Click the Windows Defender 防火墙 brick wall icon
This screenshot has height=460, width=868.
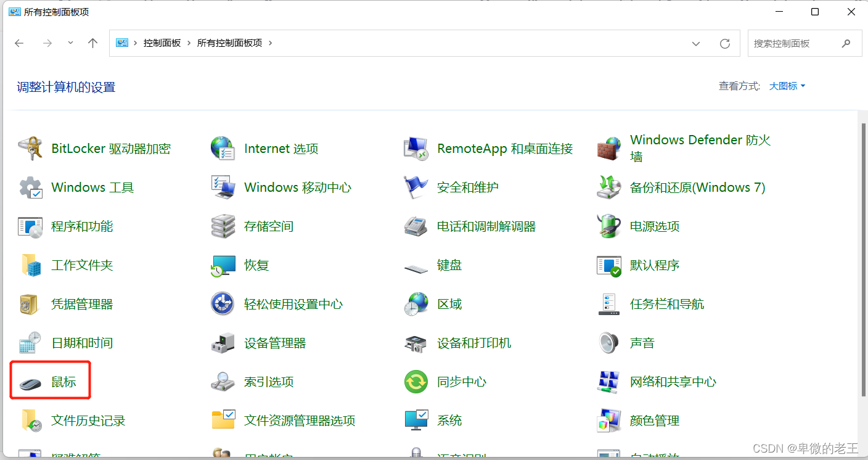pos(608,149)
